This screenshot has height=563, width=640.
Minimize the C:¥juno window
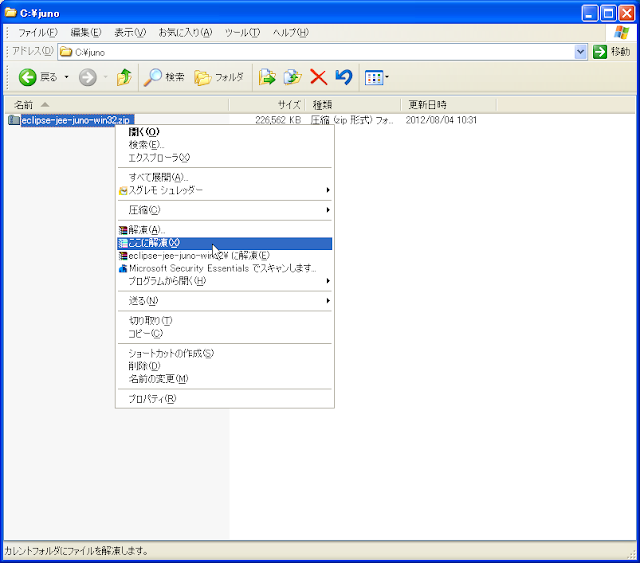pos(589,13)
